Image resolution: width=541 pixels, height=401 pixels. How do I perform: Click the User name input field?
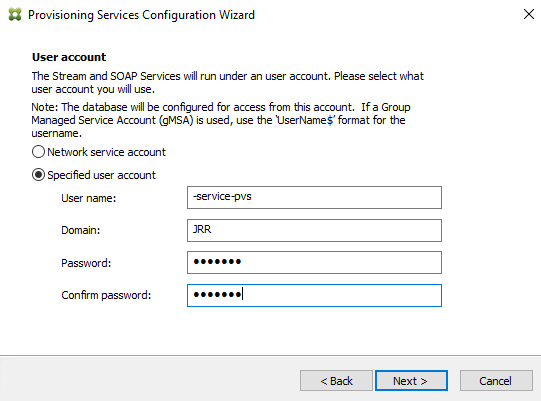[x=314, y=197]
